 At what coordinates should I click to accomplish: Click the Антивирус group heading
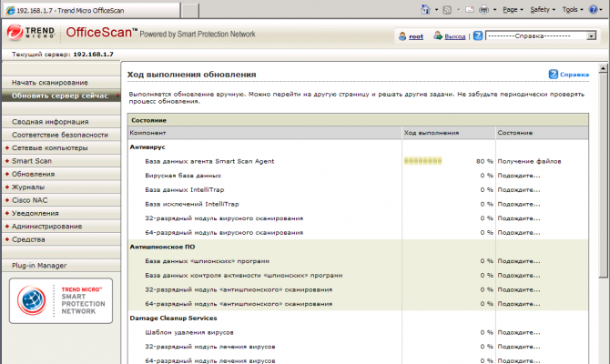(147, 147)
